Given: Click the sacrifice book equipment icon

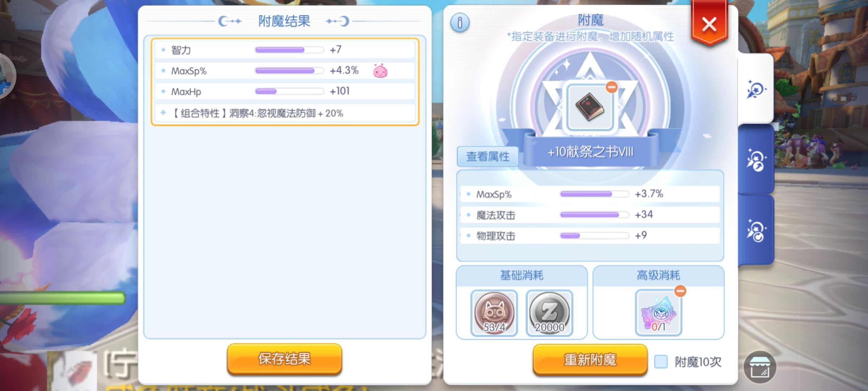Looking at the screenshot, I should [590, 108].
